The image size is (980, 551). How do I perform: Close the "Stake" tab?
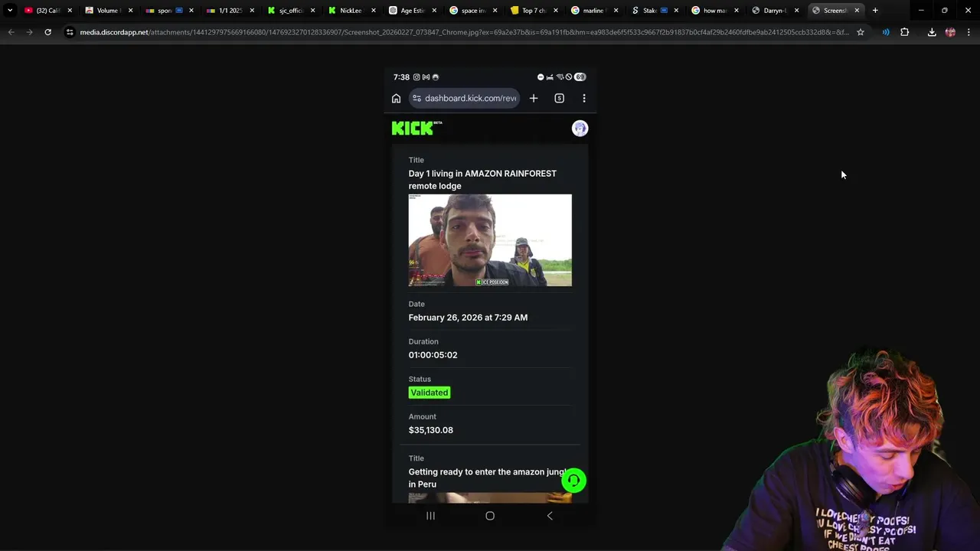[677, 11]
